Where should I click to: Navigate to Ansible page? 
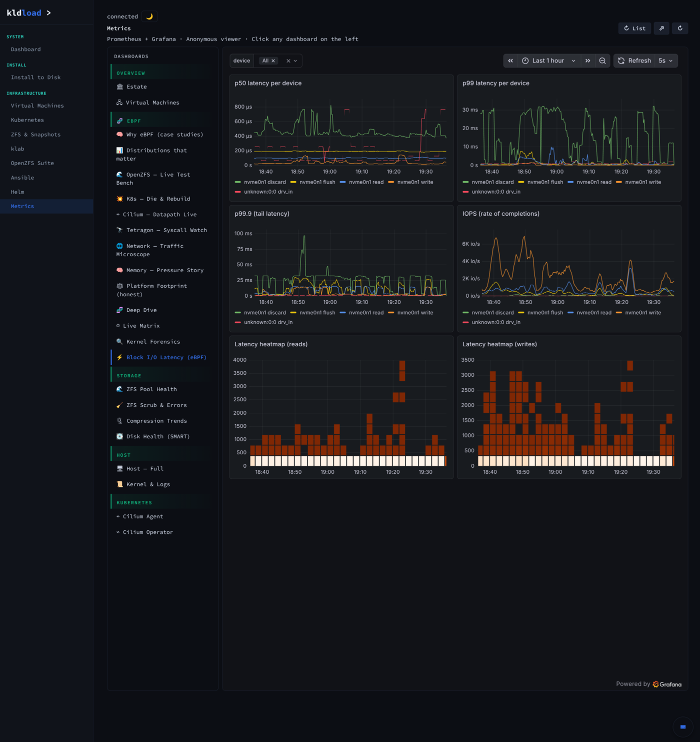point(46,178)
